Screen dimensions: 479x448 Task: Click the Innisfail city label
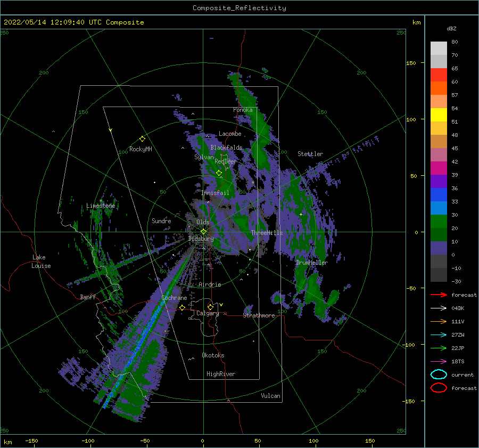tap(215, 193)
